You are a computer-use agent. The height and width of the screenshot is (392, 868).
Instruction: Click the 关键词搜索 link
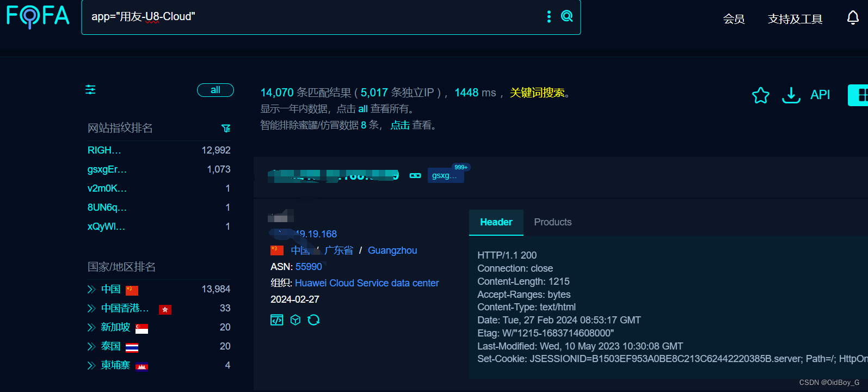(537, 93)
